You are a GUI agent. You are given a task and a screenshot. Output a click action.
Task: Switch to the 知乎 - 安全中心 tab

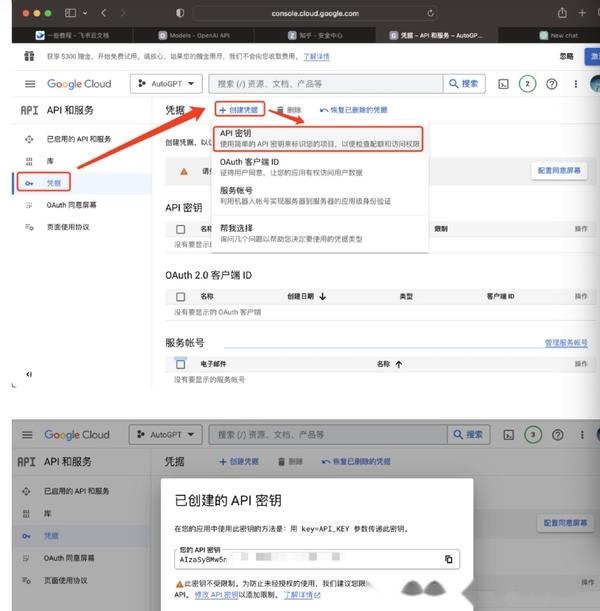click(315, 35)
